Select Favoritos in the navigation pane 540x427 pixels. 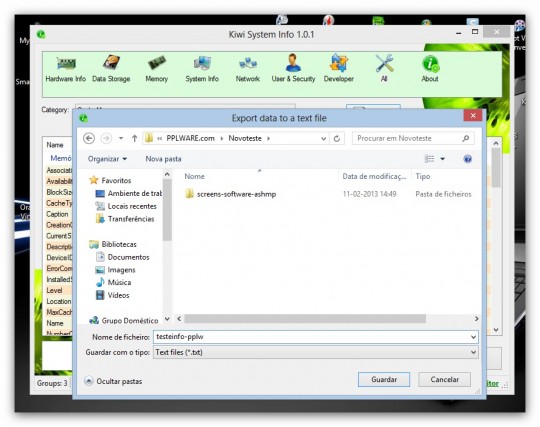tap(110, 180)
